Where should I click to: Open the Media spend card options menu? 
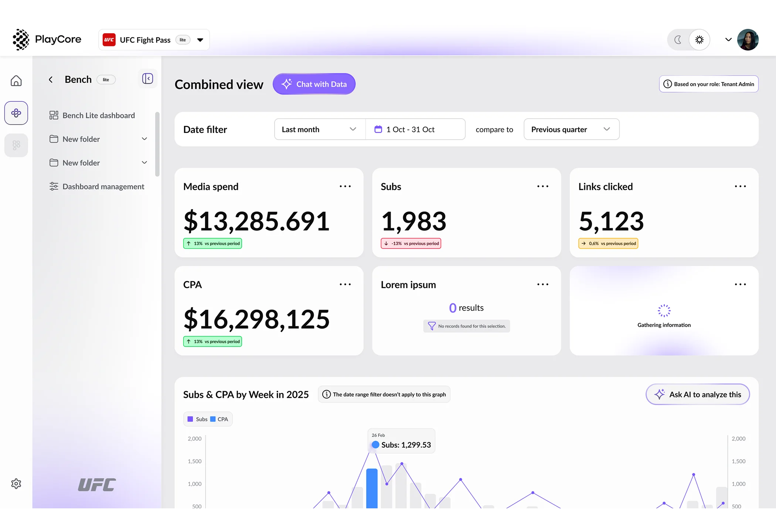[x=345, y=187]
